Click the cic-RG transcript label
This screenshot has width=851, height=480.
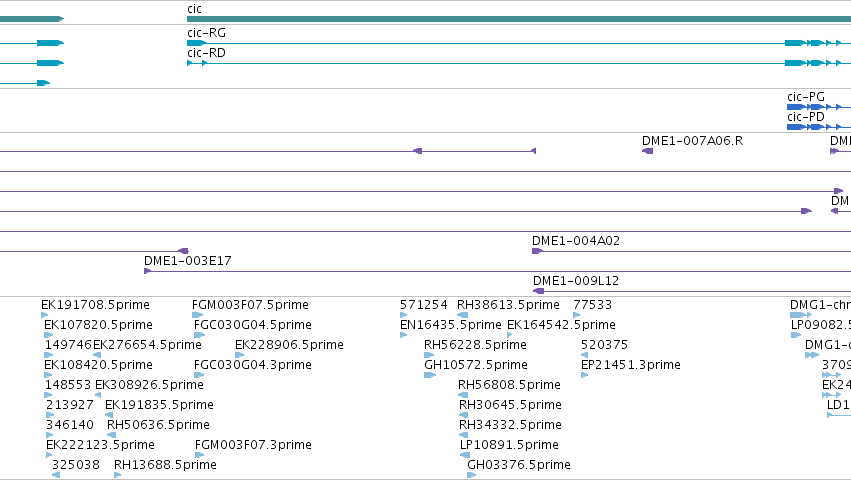pyautogui.click(x=206, y=33)
